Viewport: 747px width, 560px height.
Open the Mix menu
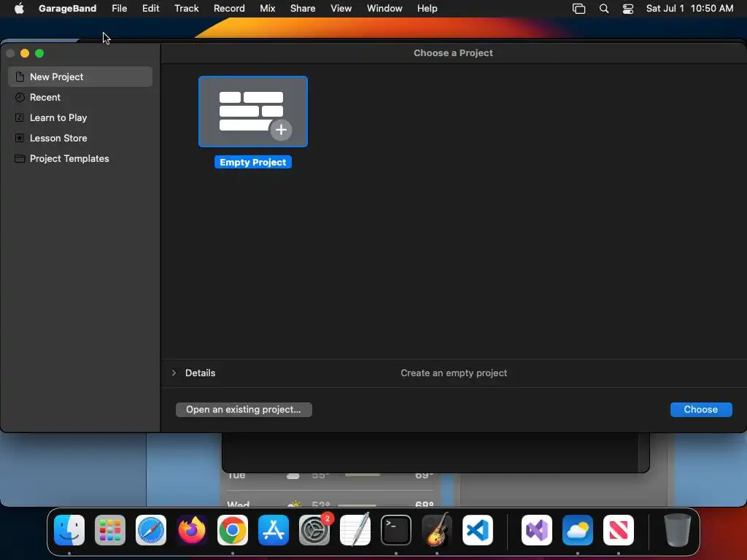click(267, 9)
